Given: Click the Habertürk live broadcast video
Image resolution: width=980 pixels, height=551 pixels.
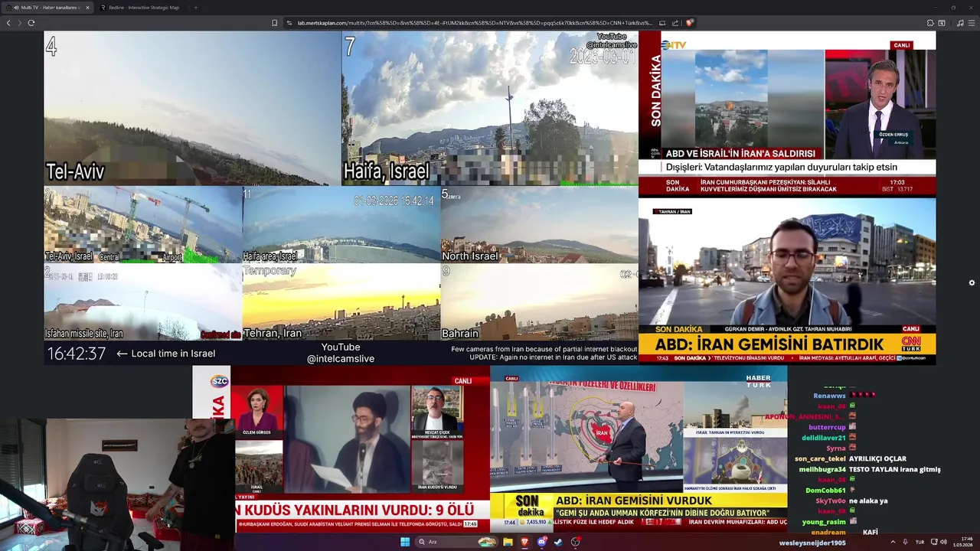Looking at the screenshot, I should [639, 449].
